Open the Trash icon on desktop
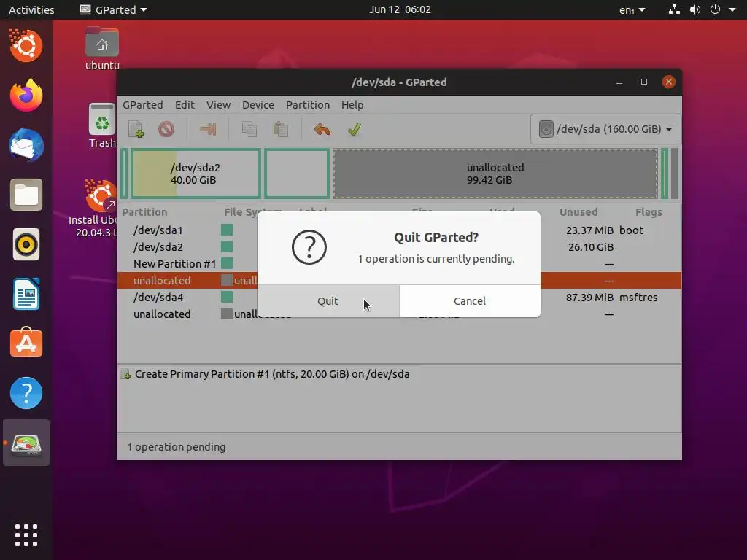This screenshot has width=747, height=560. click(x=102, y=125)
